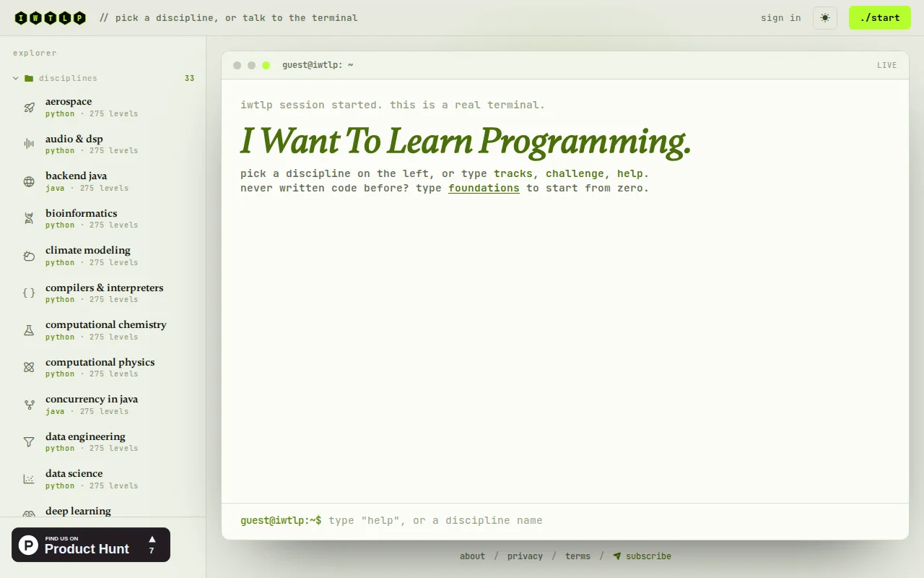Choose the bioinformatics discipline
The width and height of the screenshot is (924, 578).
pos(103,218)
